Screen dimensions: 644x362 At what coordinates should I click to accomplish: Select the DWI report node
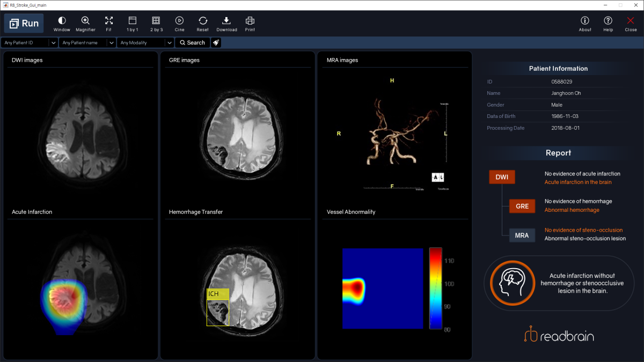502,177
